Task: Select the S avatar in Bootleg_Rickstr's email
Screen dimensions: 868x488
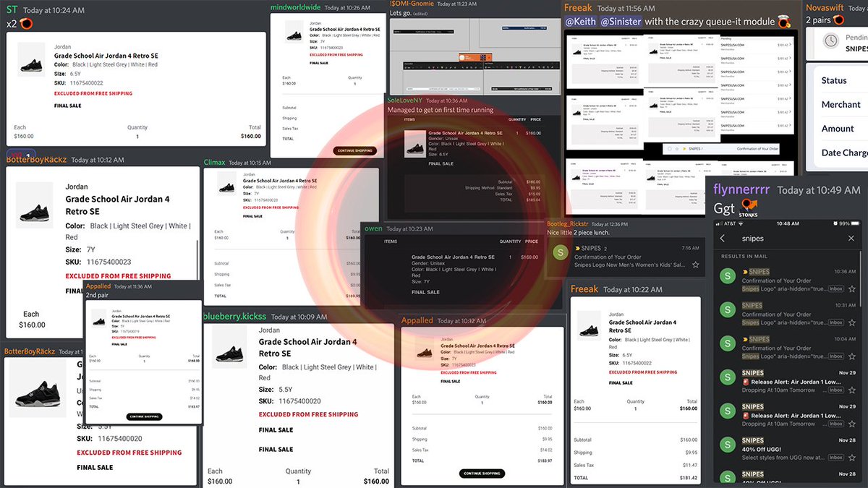Action: 559,252
